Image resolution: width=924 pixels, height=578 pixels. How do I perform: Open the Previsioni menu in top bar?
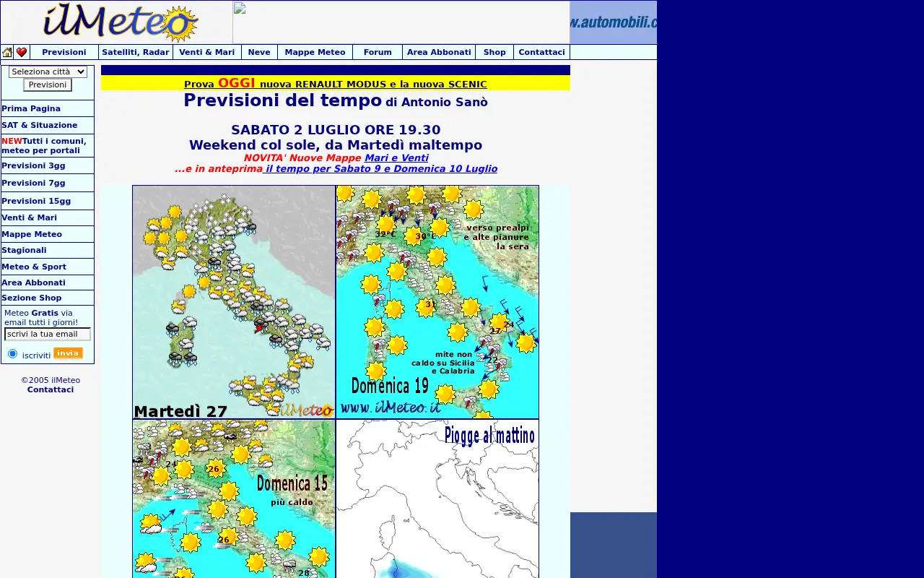point(64,52)
